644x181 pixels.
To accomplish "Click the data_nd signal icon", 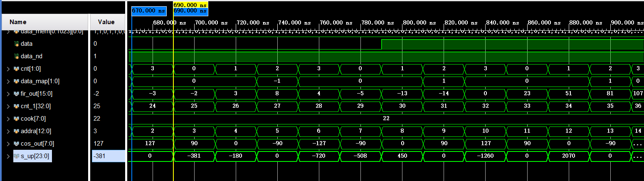I will pyautogui.click(x=16, y=56).
